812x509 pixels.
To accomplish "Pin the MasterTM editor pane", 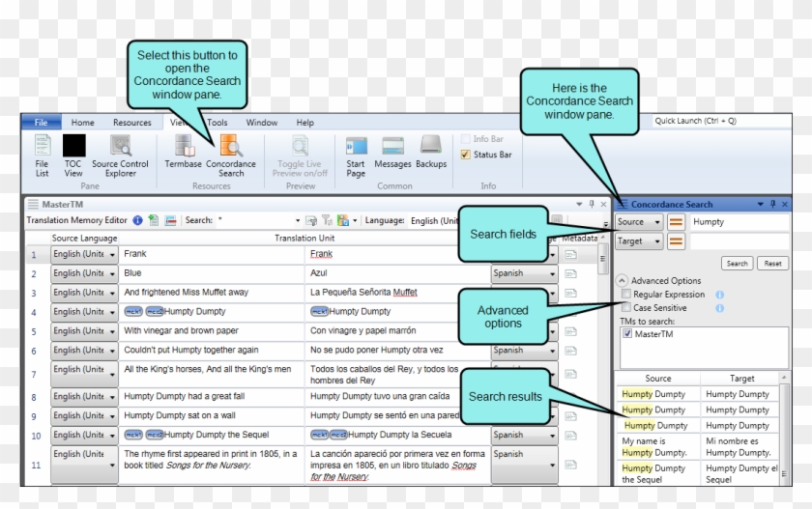I will (592, 204).
